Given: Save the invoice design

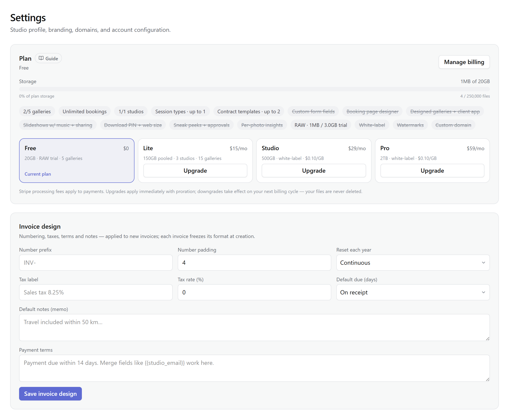Looking at the screenshot, I should click(50, 394).
